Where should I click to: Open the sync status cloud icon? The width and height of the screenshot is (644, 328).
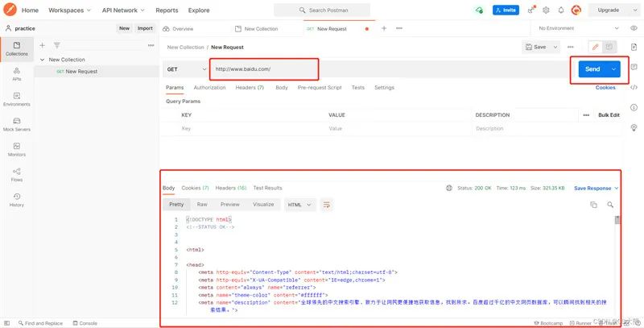tap(479, 10)
